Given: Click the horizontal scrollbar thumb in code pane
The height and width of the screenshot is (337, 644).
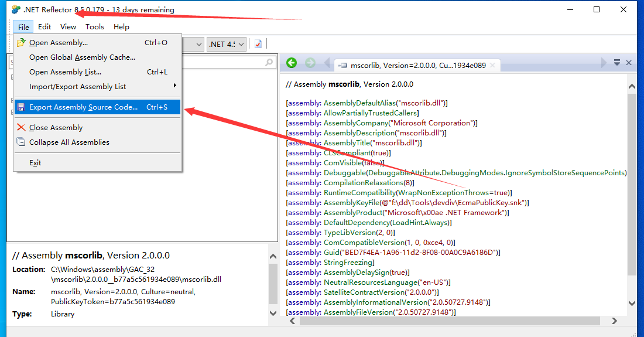Looking at the screenshot, I should [450, 321].
